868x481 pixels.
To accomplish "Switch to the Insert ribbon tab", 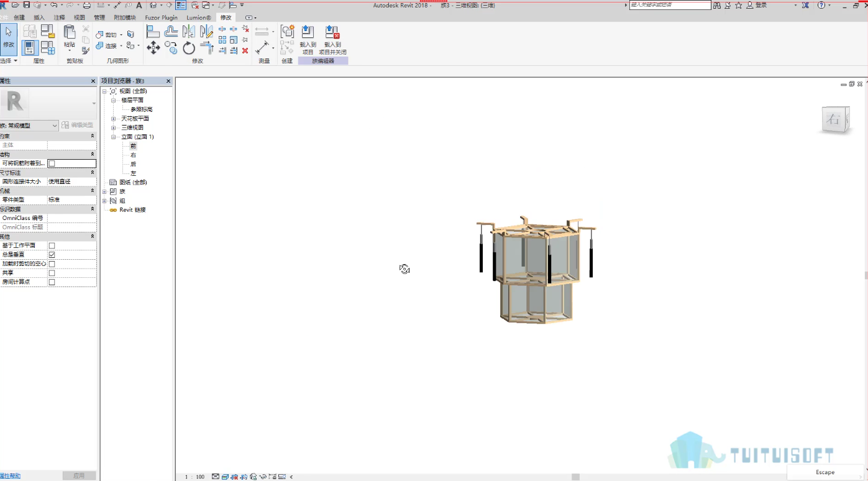I will [39, 17].
